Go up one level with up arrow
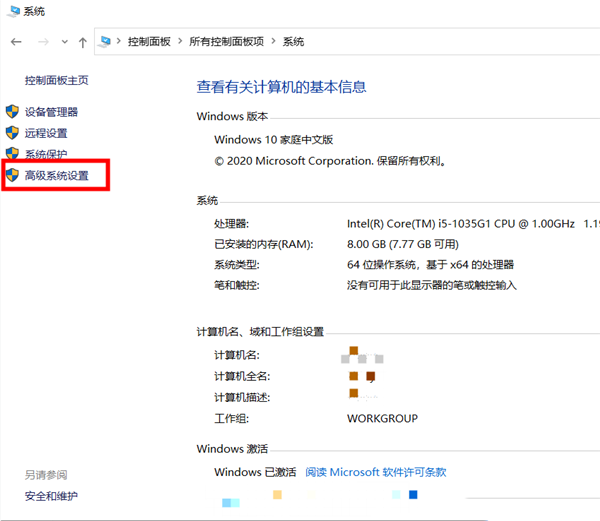Viewport: 600px width, 521px height. click(82, 42)
